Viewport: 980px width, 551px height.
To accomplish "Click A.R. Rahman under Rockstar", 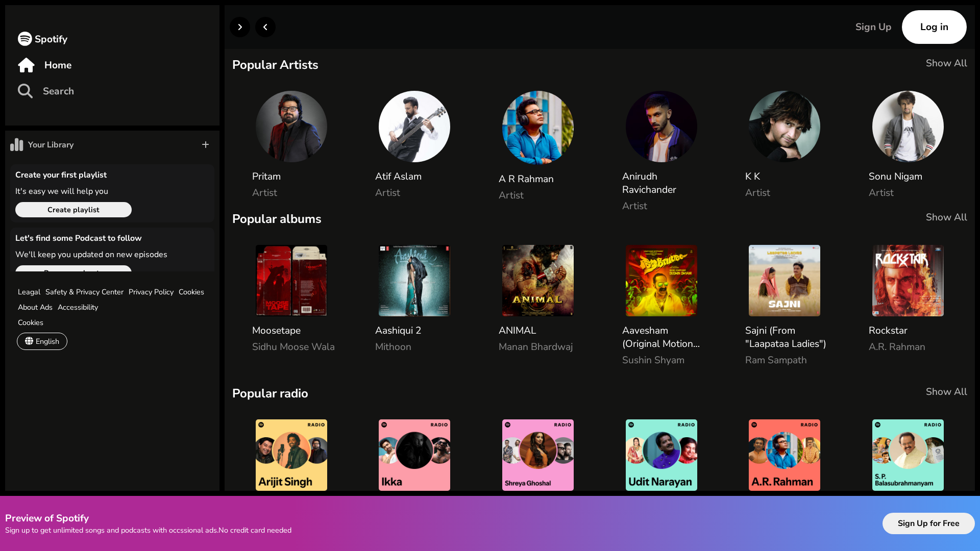I will tap(897, 347).
